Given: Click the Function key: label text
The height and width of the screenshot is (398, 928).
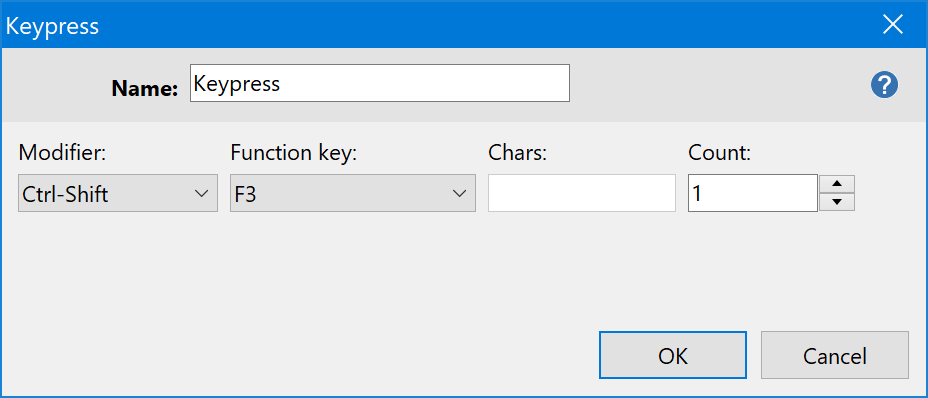Looking at the screenshot, I should click(294, 153).
